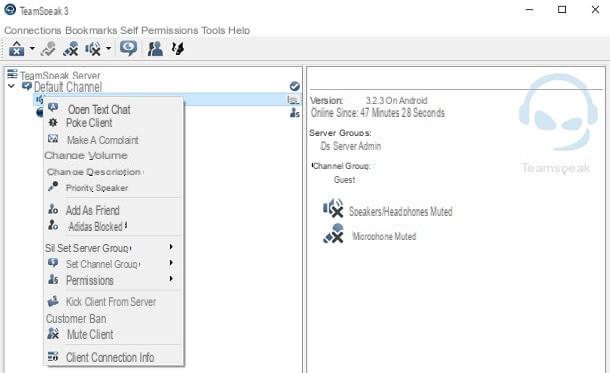
Task: Open the Connections menu
Action: (x=33, y=30)
